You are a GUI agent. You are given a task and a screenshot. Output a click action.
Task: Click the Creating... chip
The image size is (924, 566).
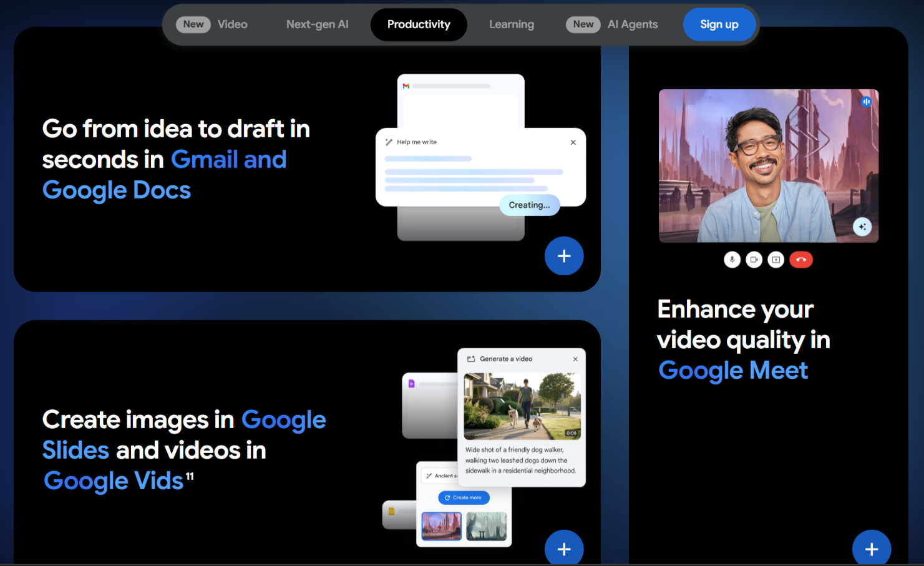(529, 205)
